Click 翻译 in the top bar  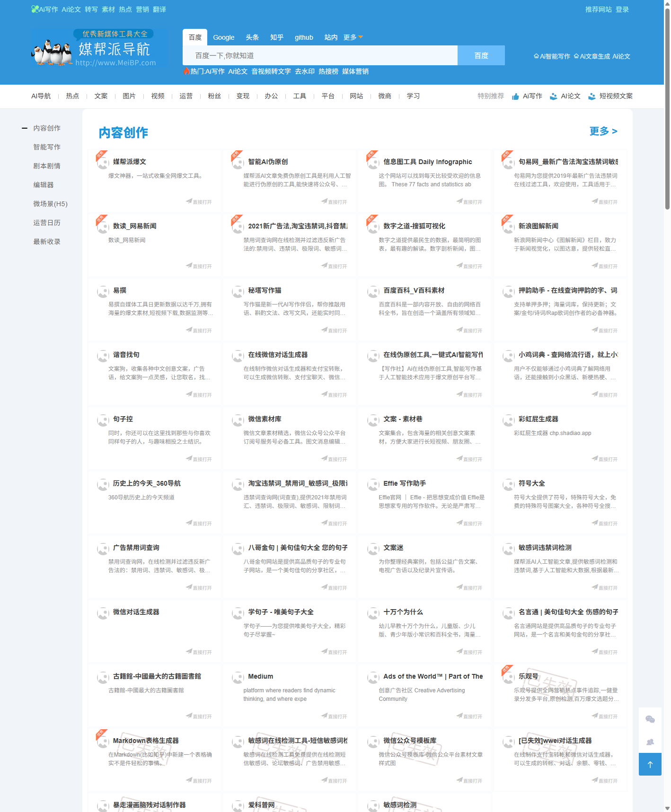coord(159,9)
